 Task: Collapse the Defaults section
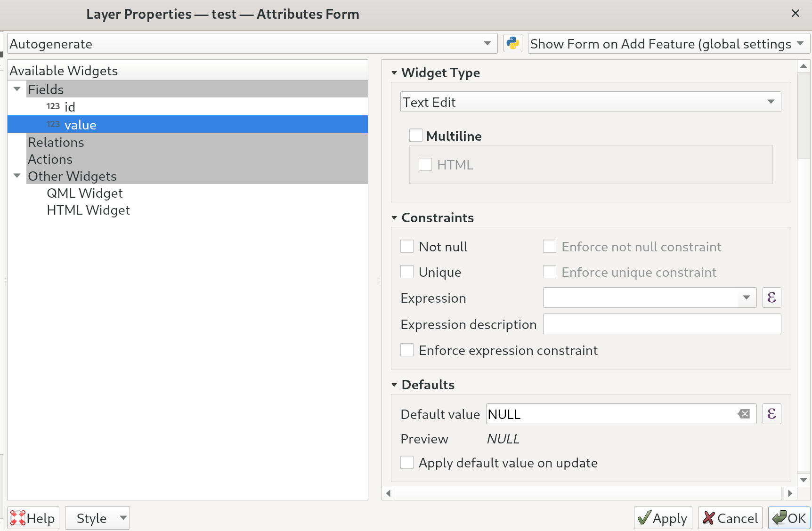coord(394,385)
